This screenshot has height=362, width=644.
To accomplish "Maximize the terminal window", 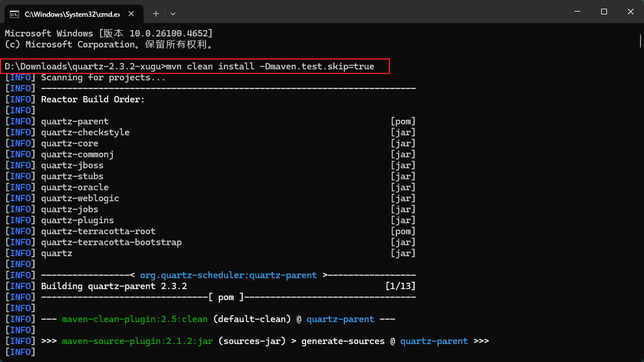I will pyautogui.click(x=603, y=12).
